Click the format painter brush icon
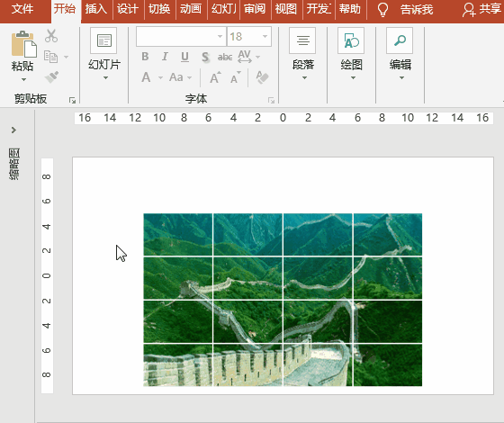 (x=51, y=77)
